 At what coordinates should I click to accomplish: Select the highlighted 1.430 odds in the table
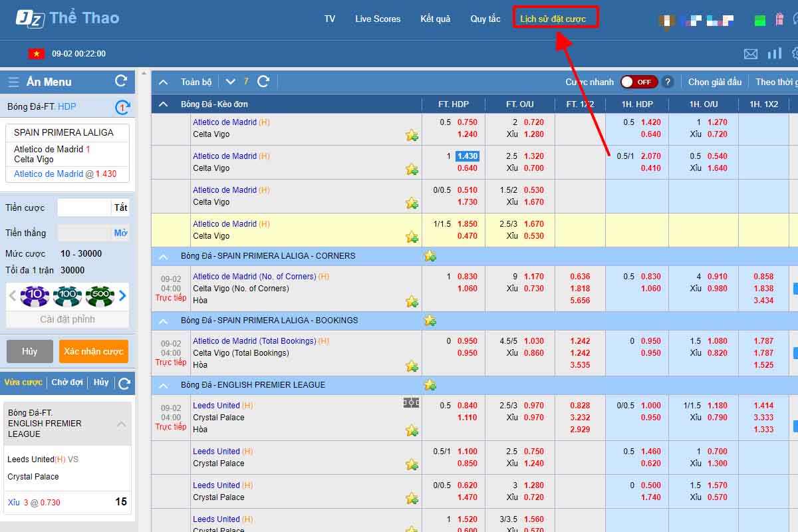pyautogui.click(x=467, y=156)
